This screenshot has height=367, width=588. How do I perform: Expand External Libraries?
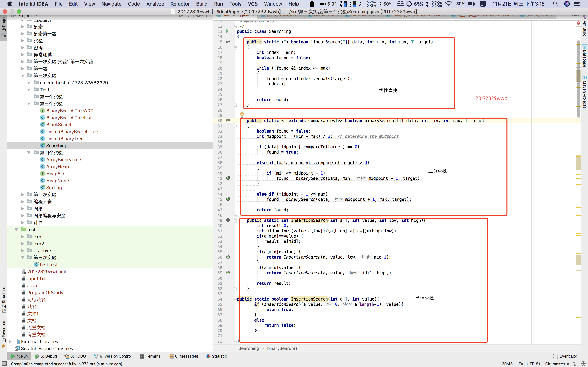pyautogui.click(x=10, y=341)
